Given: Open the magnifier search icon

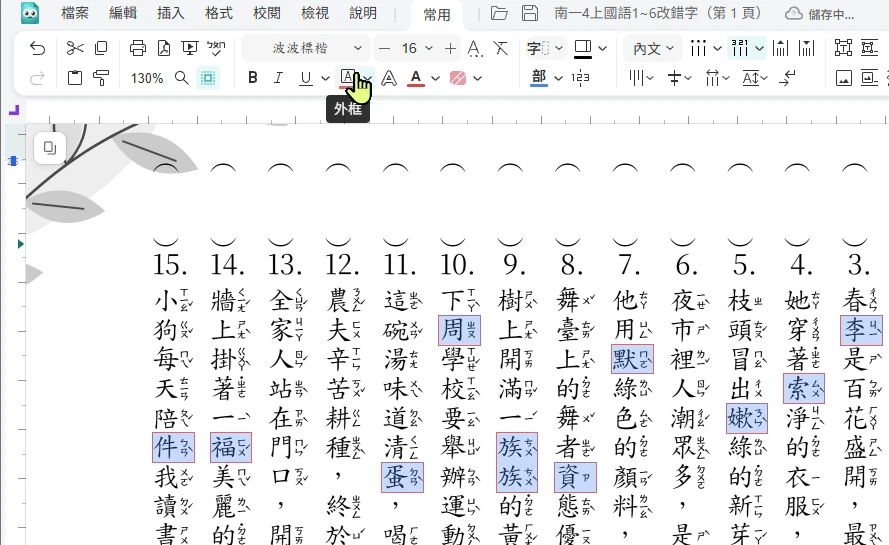Looking at the screenshot, I should tap(181, 78).
